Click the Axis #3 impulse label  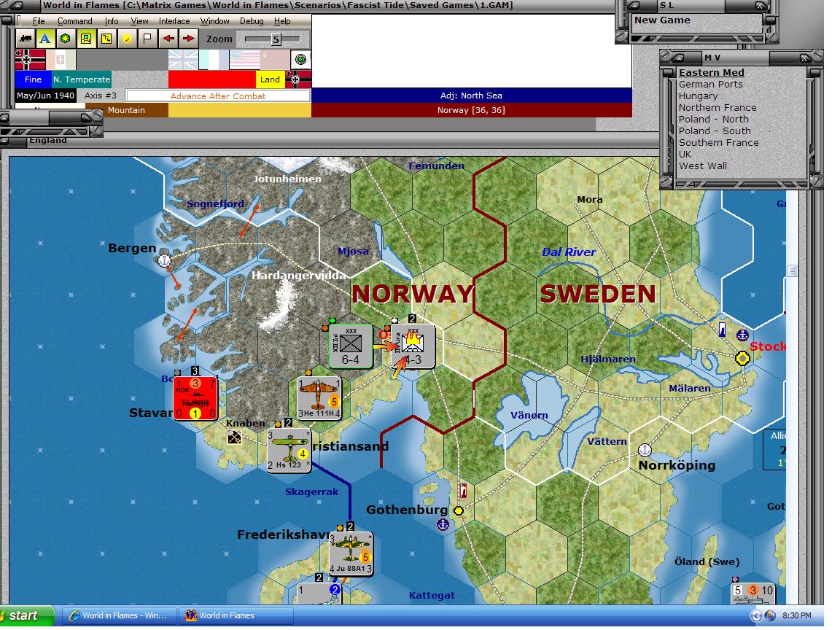click(x=100, y=96)
